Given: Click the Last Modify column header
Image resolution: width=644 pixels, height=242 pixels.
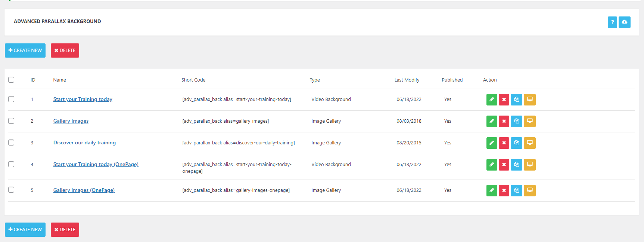Looking at the screenshot, I should pos(407,80).
